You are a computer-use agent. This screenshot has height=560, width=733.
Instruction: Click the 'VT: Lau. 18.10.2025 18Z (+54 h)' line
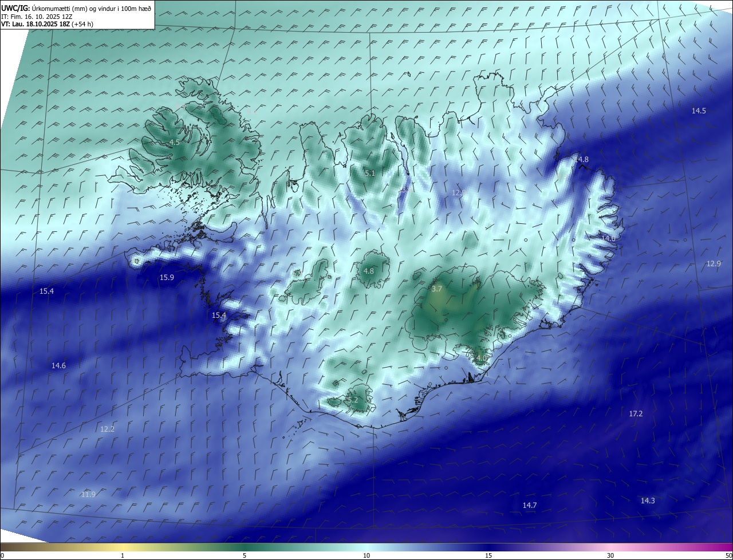(x=47, y=24)
